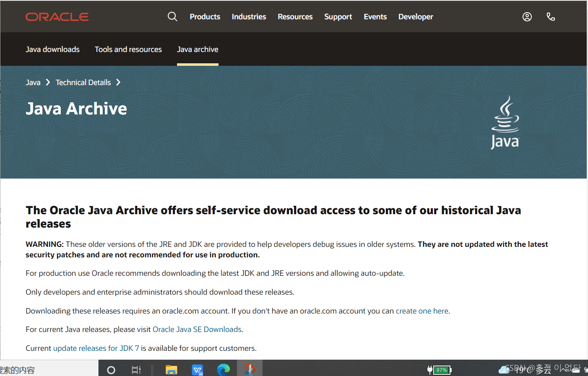Open the Developer menu
The image size is (588, 376).
tap(416, 17)
